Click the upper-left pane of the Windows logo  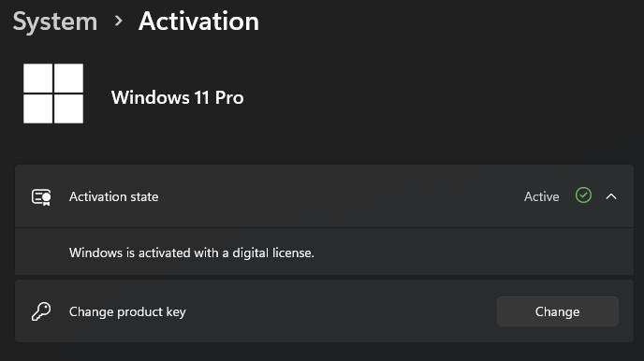37,78
